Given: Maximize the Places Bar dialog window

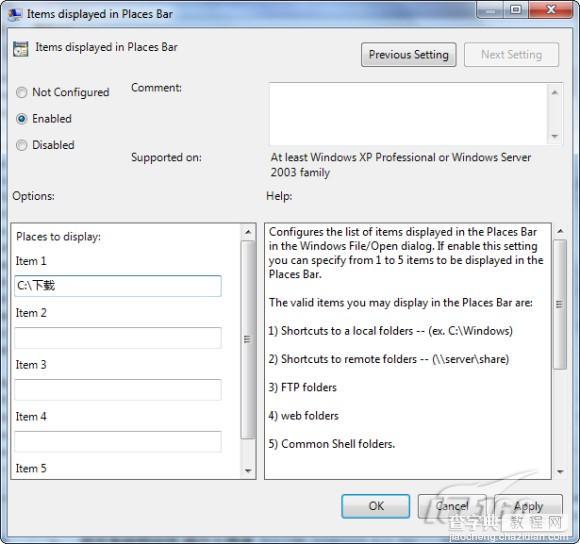Looking at the screenshot, I should click(516, 10).
